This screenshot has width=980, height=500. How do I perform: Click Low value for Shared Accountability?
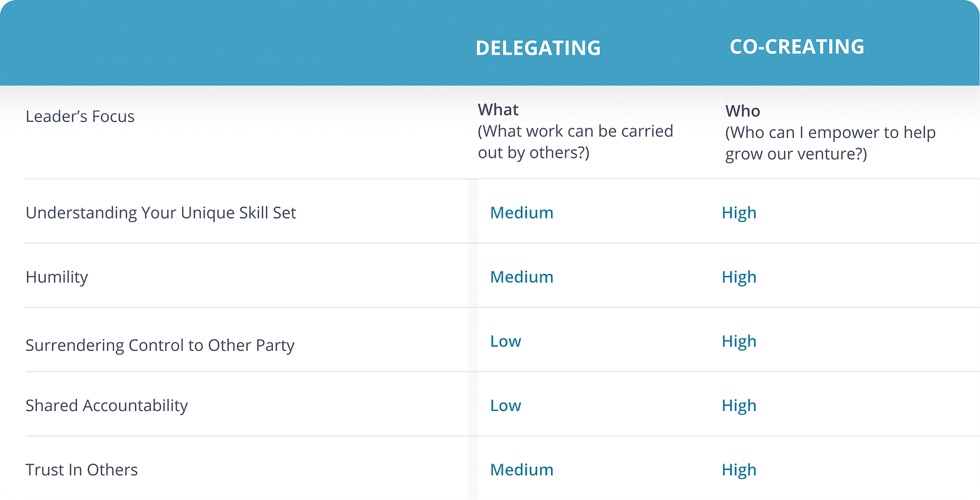[505, 405]
